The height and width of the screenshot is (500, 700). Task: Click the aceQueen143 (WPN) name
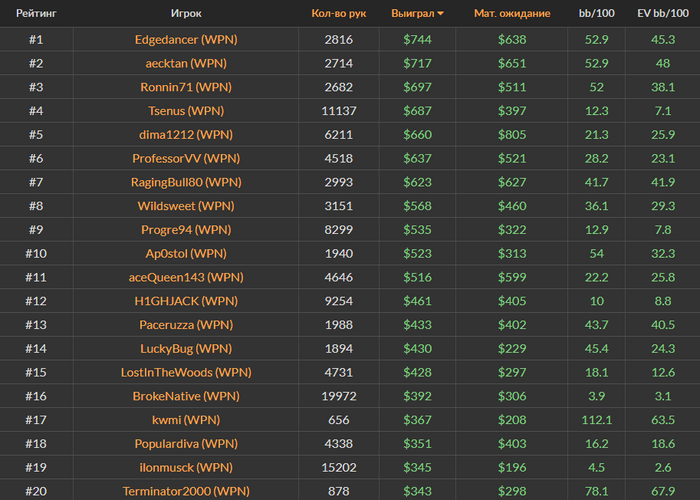click(x=185, y=277)
